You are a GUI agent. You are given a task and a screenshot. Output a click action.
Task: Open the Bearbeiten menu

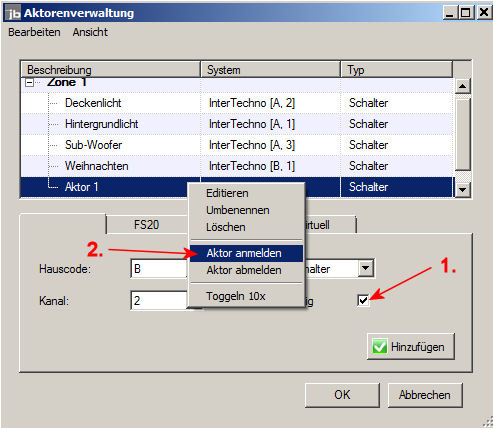tap(34, 32)
